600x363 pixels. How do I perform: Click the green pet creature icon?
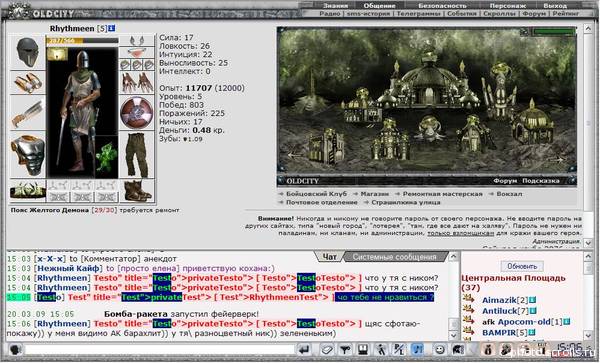tap(106, 157)
